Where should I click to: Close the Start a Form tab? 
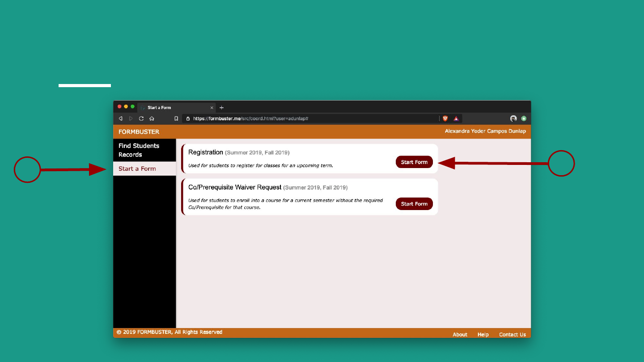coord(212,108)
